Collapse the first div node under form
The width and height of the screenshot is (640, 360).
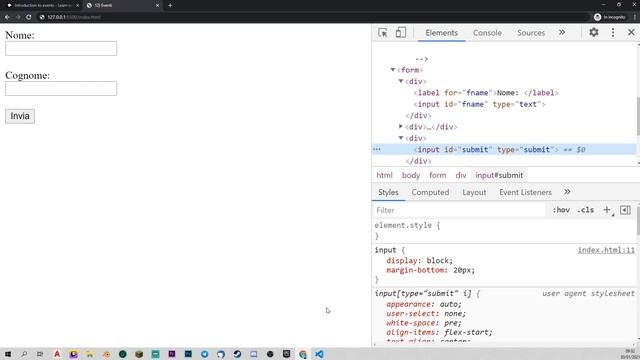(401, 81)
